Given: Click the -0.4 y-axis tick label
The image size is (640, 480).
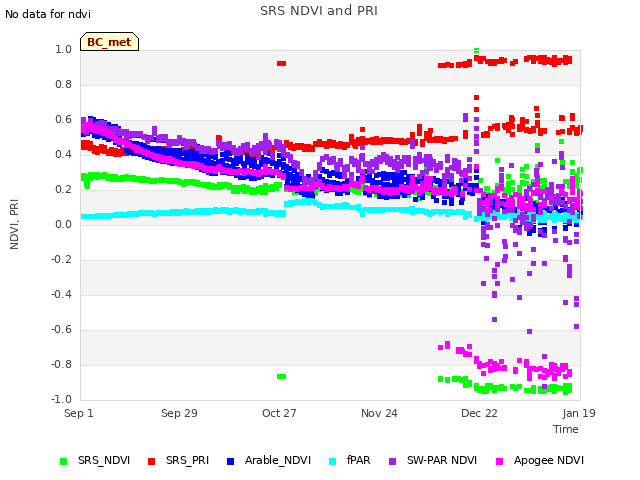Looking at the screenshot, I should (61, 294).
